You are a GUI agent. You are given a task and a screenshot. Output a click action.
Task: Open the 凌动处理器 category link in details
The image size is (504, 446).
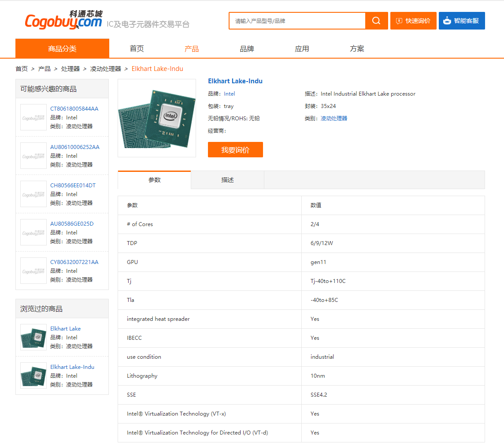pyautogui.click(x=334, y=119)
